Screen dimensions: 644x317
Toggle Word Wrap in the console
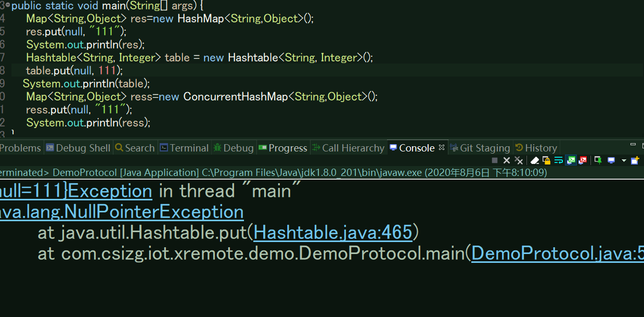(559, 160)
